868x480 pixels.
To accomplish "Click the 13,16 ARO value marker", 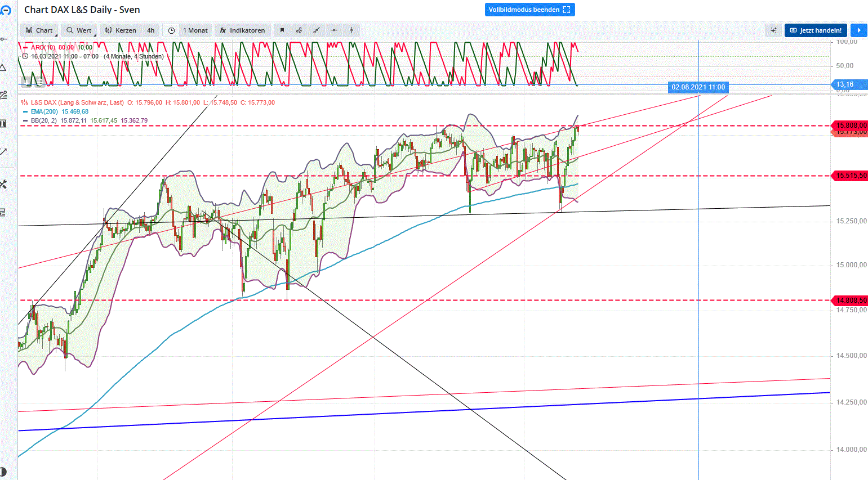I will (850, 84).
